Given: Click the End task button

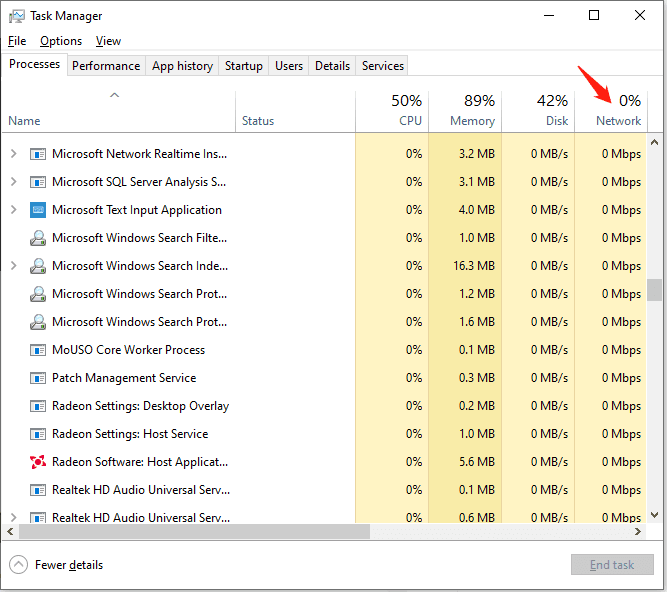Looking at the screenshot, I should pyautogui.click(x=612, y=565).
